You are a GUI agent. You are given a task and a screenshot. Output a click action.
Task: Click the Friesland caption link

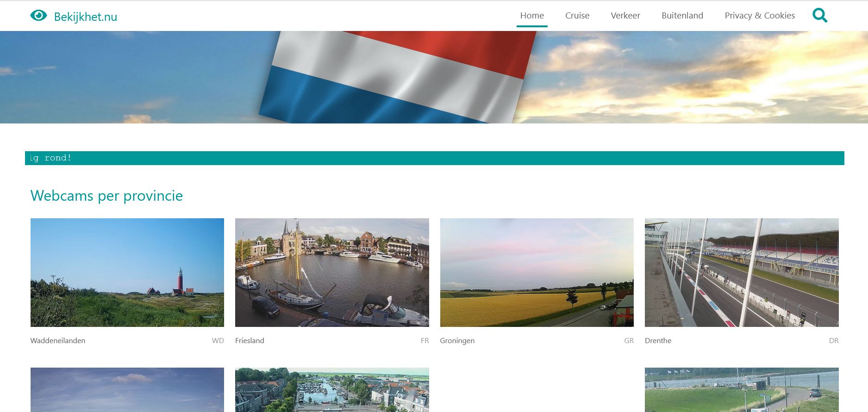pyautogui.click(x=250, y=341)
